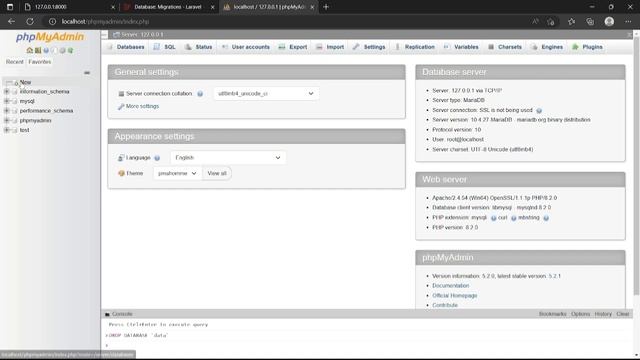Click the View all themes button

pyautogui.click(x=217, y=173)
